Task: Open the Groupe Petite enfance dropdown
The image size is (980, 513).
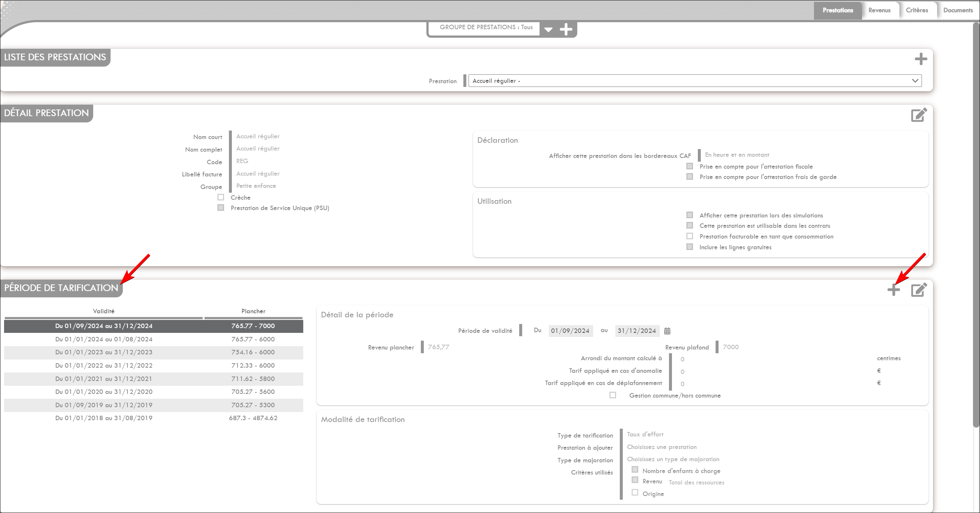Action: (x=256, y=186)
